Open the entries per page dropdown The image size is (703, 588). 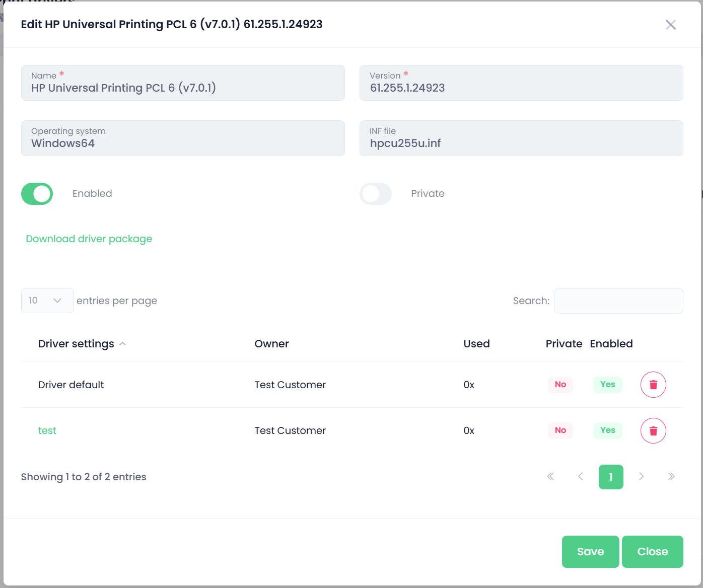[x=47, y=301]
